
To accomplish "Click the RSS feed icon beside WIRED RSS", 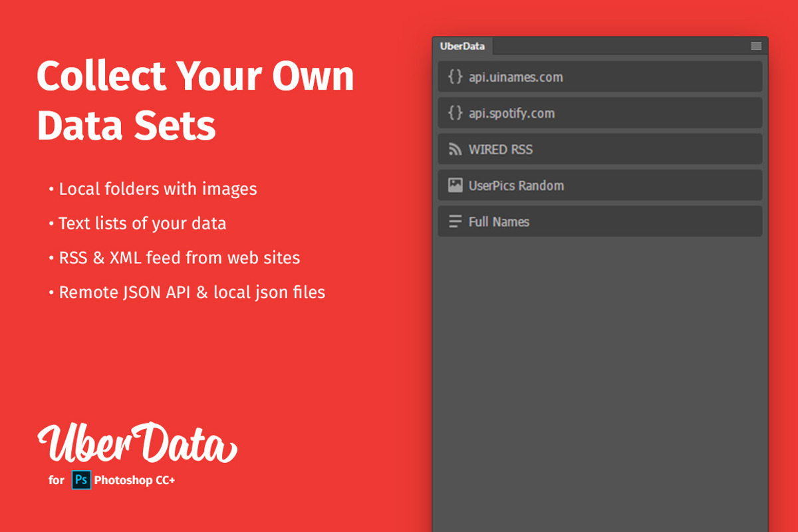I will [x=455, y=150].
